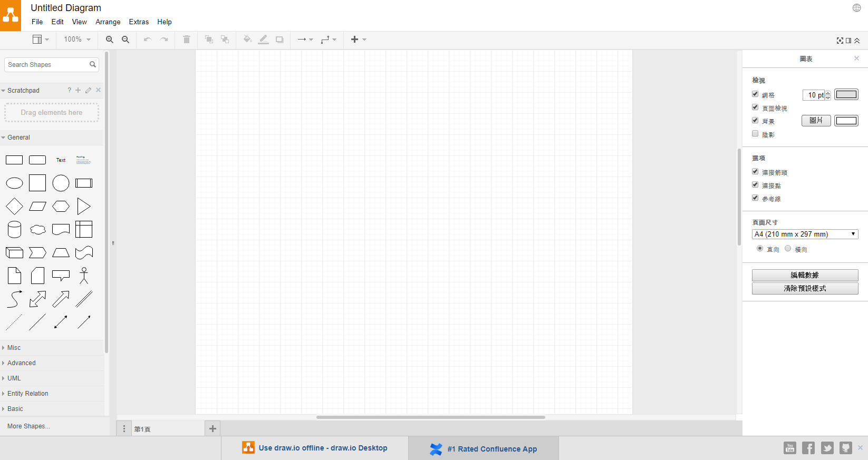This screenshot has height=460, width=868.
Task: Click the Delete trash can icon
Action: click(187, 40)
